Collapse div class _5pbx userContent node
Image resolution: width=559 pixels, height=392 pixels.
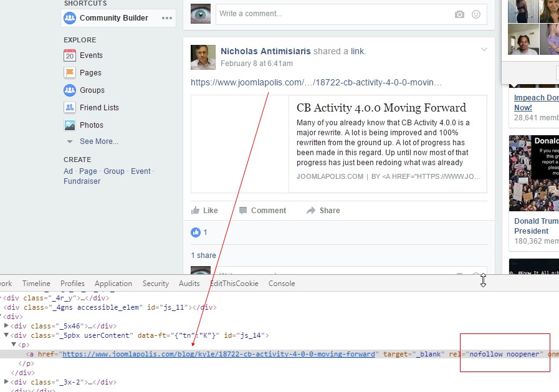6,335
